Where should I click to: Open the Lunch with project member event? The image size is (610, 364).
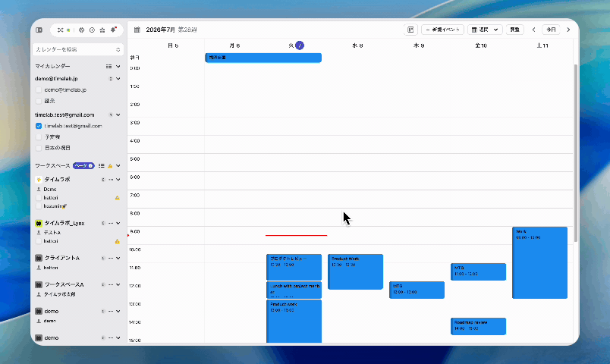pos(294,290)
